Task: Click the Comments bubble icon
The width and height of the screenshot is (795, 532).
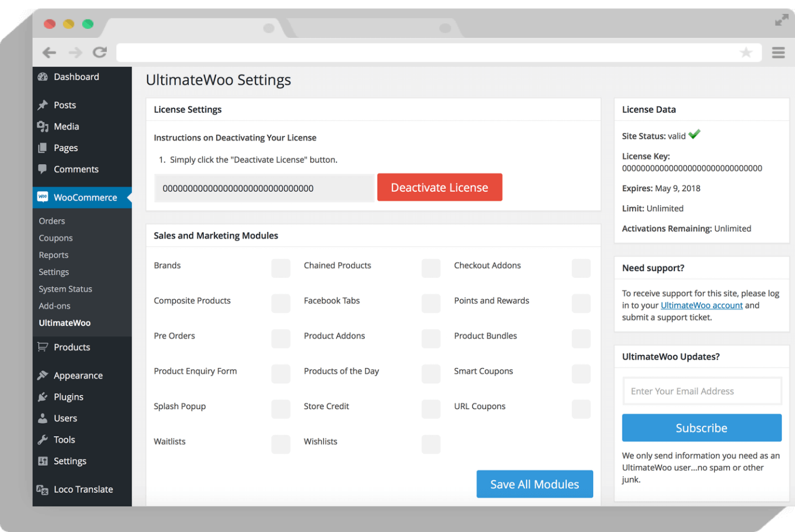Action: pyautogui.click(x=43, y=169)
